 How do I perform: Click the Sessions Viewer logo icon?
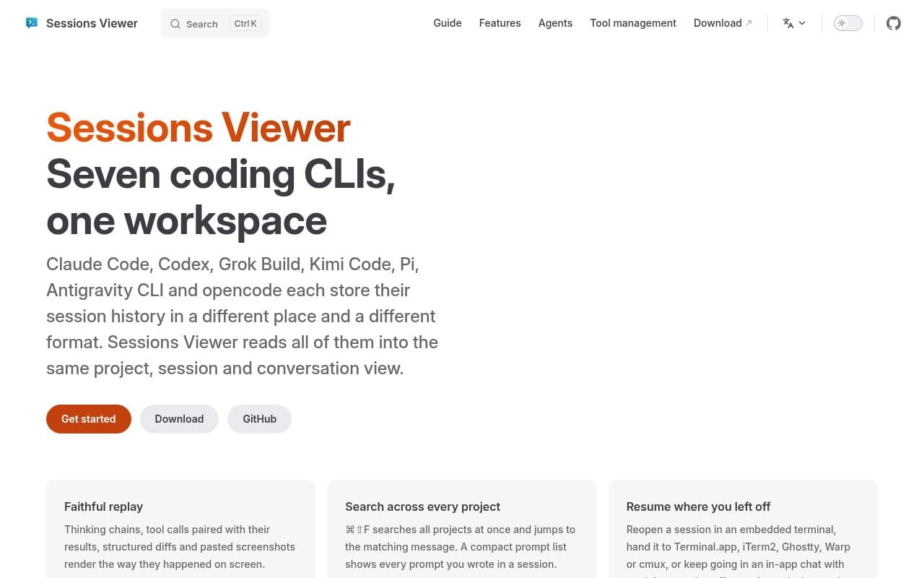[31, 23]
